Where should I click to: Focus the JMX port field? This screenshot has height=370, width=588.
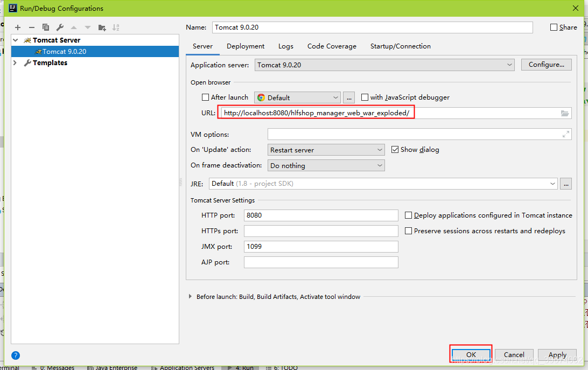click(x=321, y=247)
